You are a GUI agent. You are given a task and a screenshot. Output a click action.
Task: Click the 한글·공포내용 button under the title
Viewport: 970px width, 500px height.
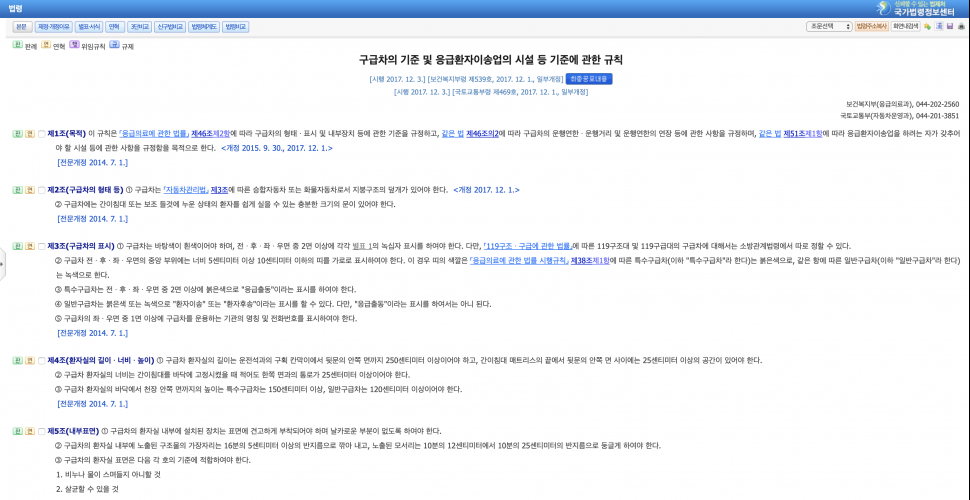(588, 77)
